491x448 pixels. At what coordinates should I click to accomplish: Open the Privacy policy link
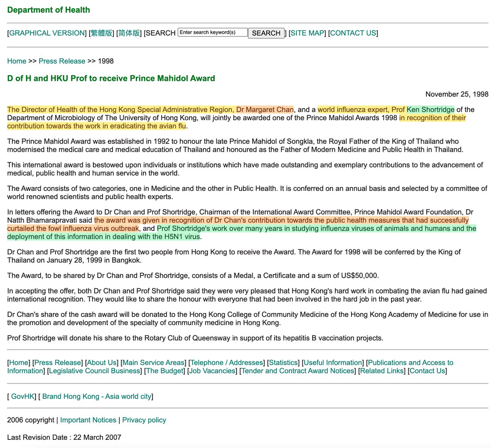(x=144, y=420)
